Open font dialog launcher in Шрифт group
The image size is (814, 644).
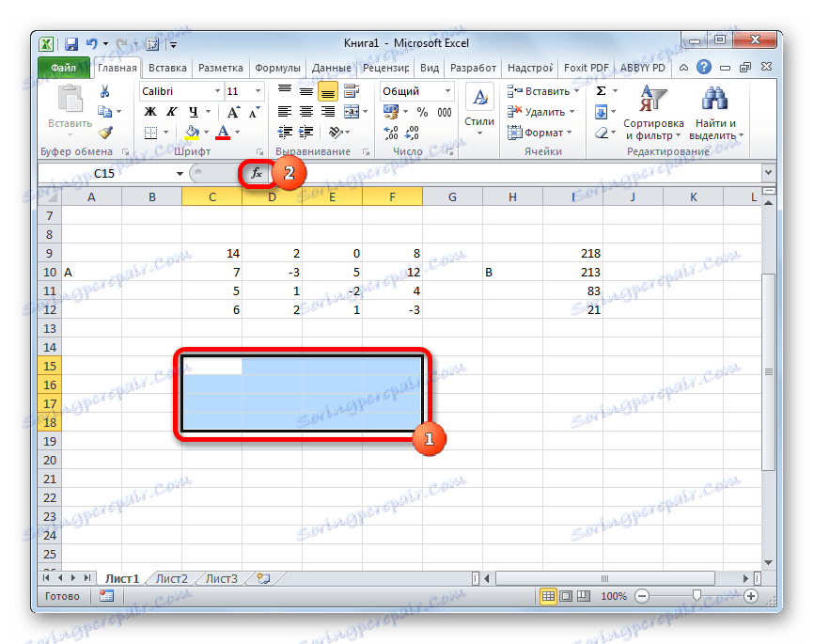[260, 151]
